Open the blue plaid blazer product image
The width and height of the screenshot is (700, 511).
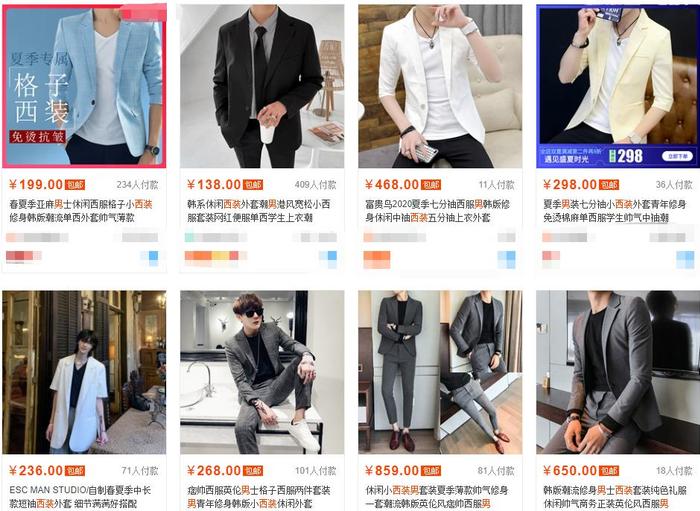point(84,86)
